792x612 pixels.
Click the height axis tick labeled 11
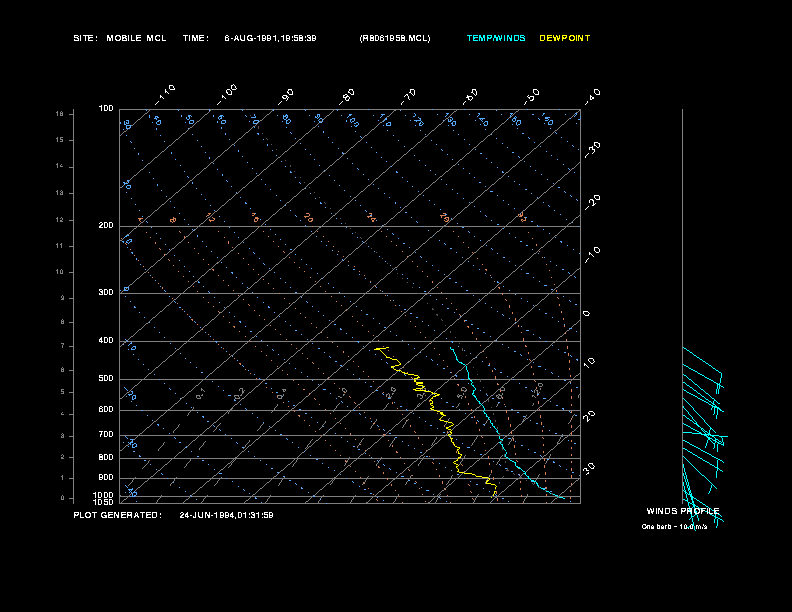tap(60, 246)
